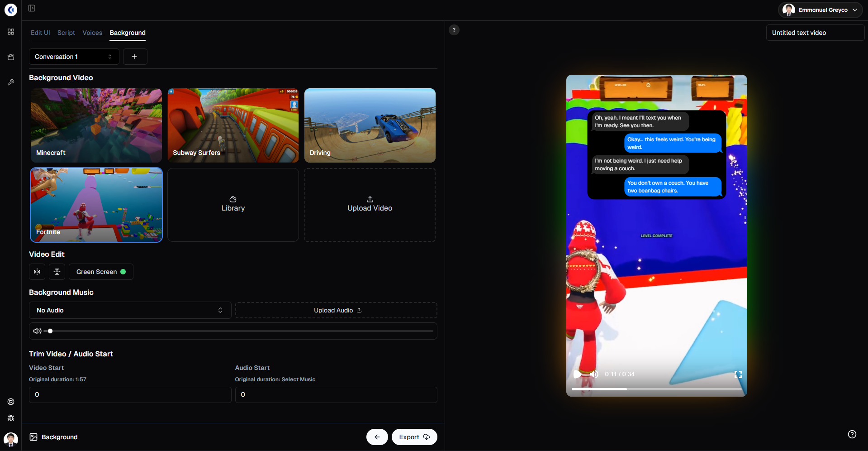Screen dimensions: 868x451
Task: Click the Audio Start input field
Action: (x=336, y=395)
